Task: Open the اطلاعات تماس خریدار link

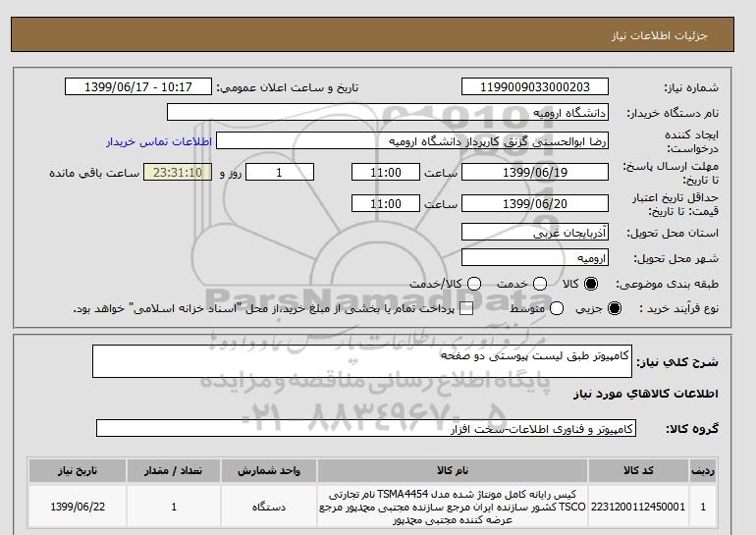Action: point(159,141)
